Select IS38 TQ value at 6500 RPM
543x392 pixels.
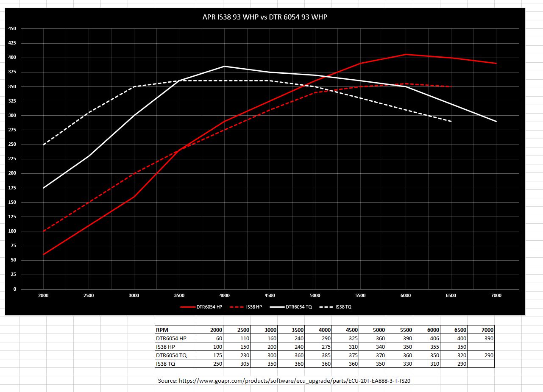point(454,364)
